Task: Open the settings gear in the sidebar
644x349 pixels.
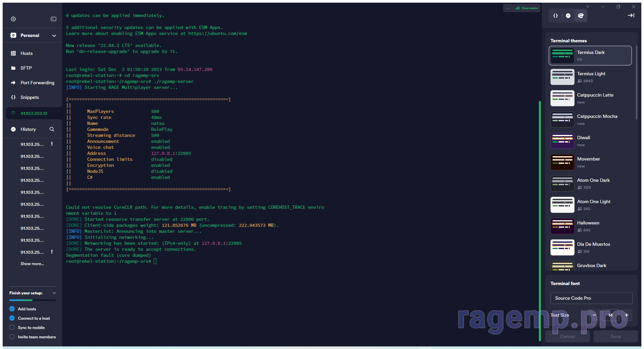Action: 13,19
